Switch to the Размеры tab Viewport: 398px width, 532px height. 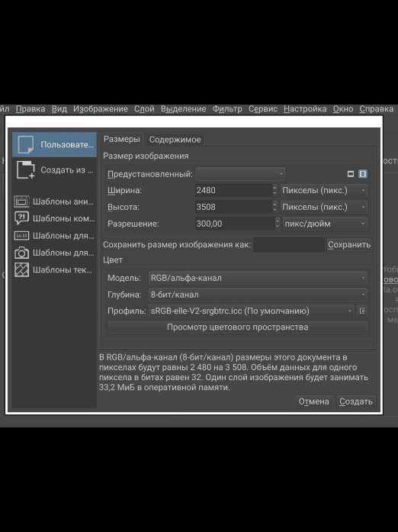point(122,139)
